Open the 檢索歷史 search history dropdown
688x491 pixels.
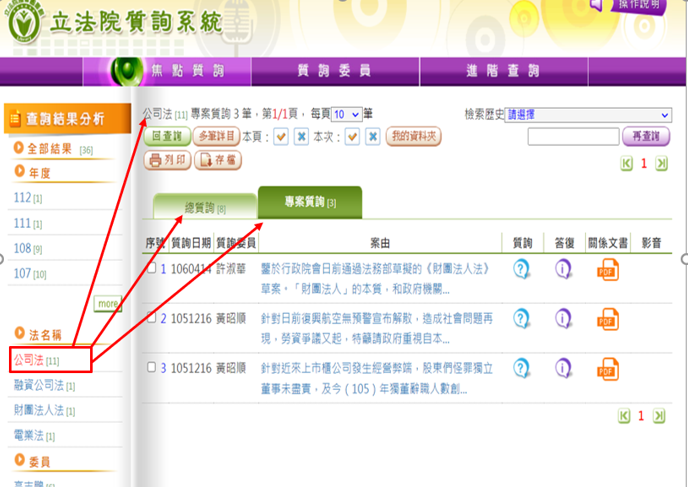(588, 115)
